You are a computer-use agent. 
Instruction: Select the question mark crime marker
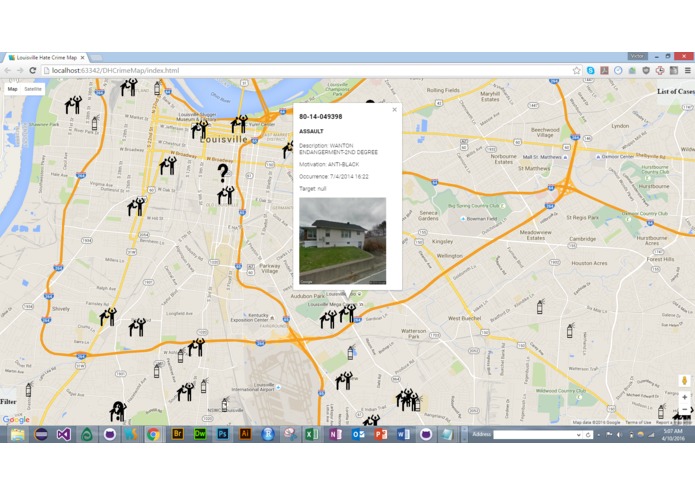[223, 173]
